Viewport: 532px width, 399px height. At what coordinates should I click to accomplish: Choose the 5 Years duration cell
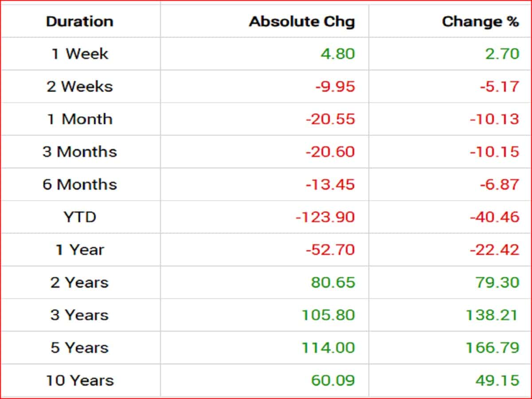[80, 348]
